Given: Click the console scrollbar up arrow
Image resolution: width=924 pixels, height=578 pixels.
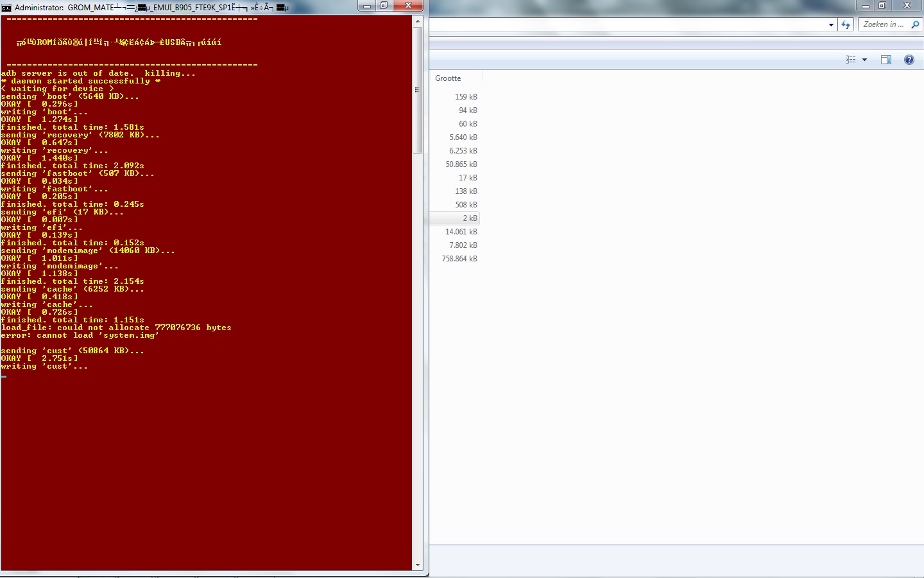Looking at the screenshot, I should pos(418,21).
